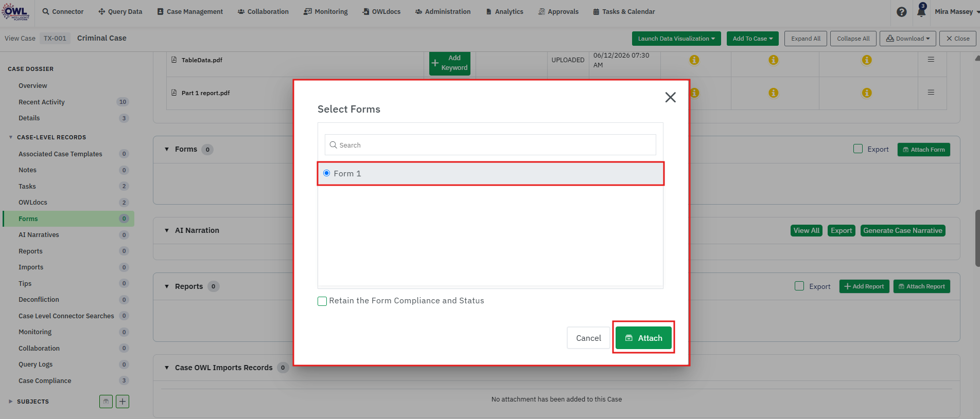Screen dimensions: 980x419
Task: Click the TableData.pdf file icon
Action: (x=174, y=60)
